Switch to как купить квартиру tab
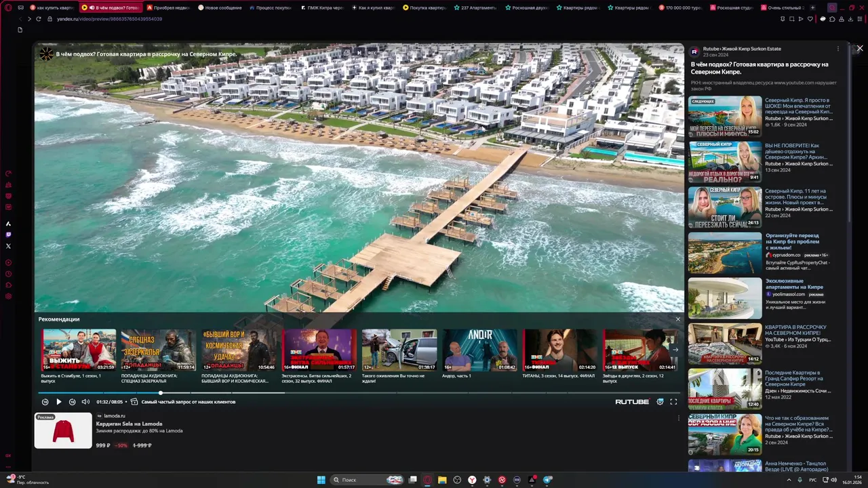The height and width of the screenshot is (488, 868). [x=52, y=7]
